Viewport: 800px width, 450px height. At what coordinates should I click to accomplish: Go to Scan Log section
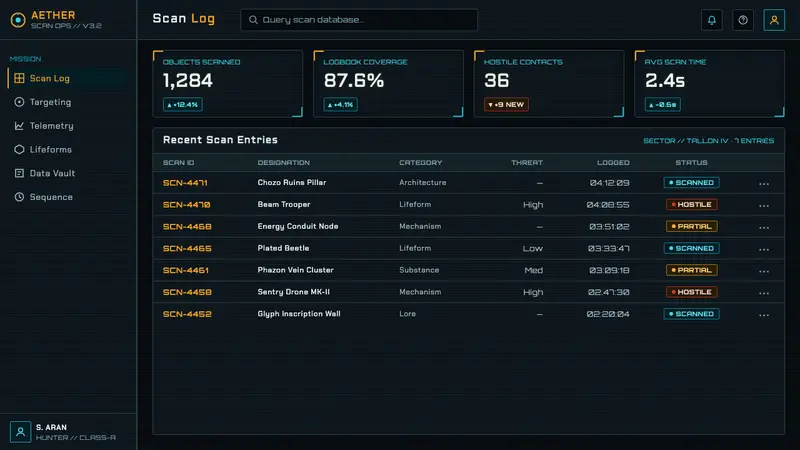click(69, 78)
